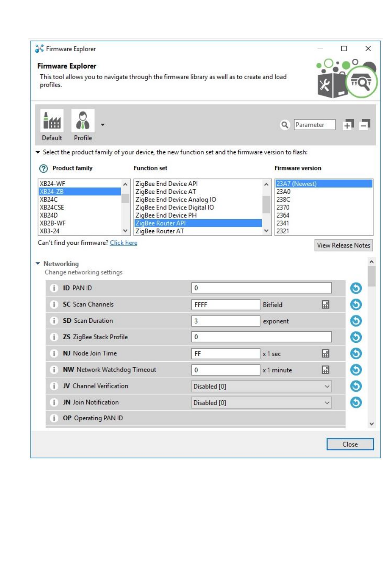
Task: Click the Close button
Action: click(350, 444)
